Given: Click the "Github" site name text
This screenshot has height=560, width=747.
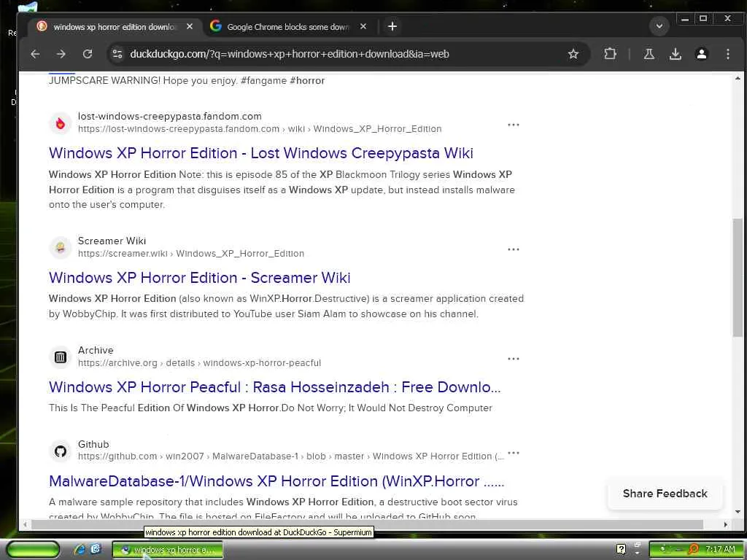Looking at the screenshot, I should pyautogui.click(x=93, y=444).
